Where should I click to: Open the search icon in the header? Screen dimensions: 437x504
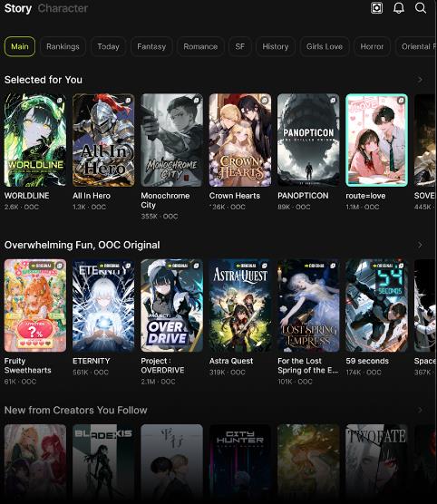click(x=421, y=8)
